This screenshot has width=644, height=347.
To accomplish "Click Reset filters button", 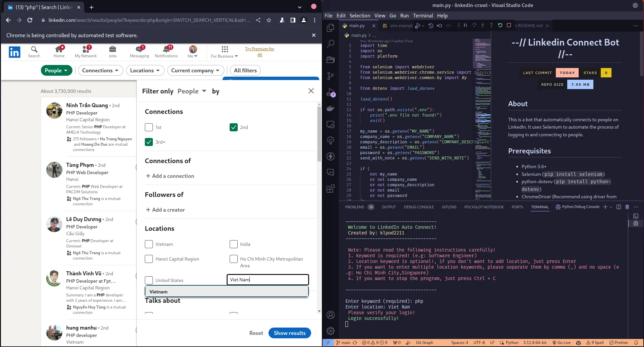I will tap(256, 333).
